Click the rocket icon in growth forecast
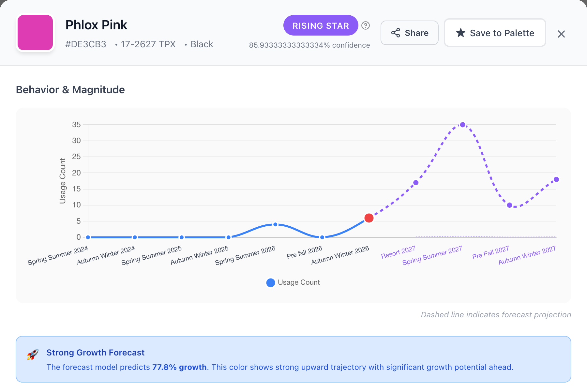Screen dimensions: 587x392 pyautogui.click(x=33, y=354)
